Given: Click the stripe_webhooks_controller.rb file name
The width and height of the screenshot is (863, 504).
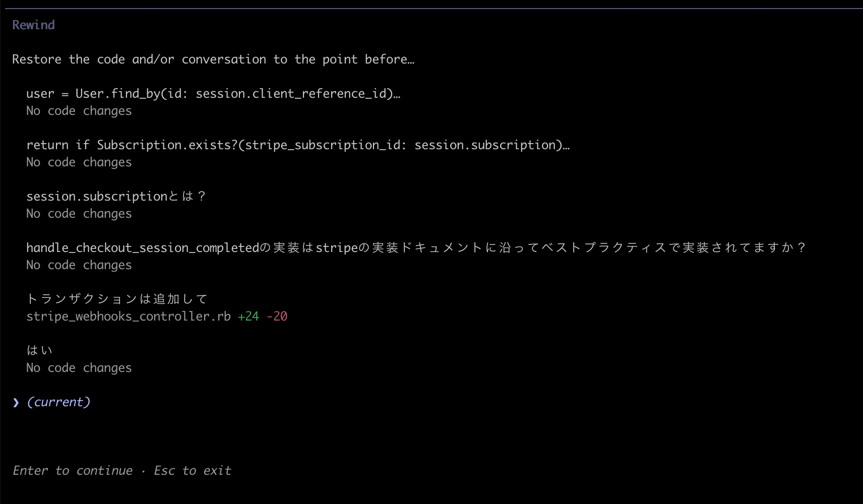Looking at the screenshot, I should (129, 317).
